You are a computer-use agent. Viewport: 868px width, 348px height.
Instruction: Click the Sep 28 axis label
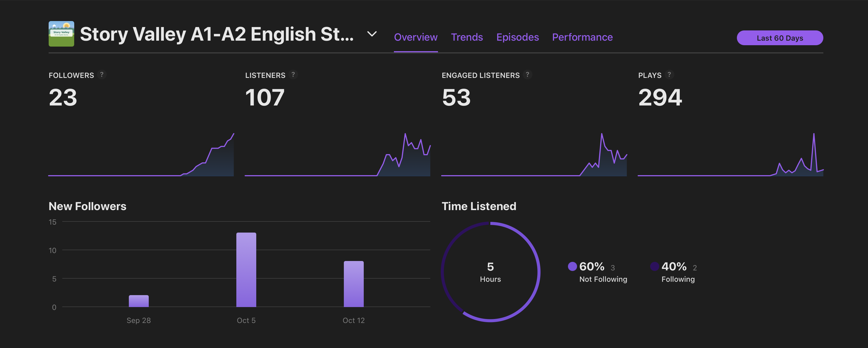pyautogui.click(x=139, y=320)
